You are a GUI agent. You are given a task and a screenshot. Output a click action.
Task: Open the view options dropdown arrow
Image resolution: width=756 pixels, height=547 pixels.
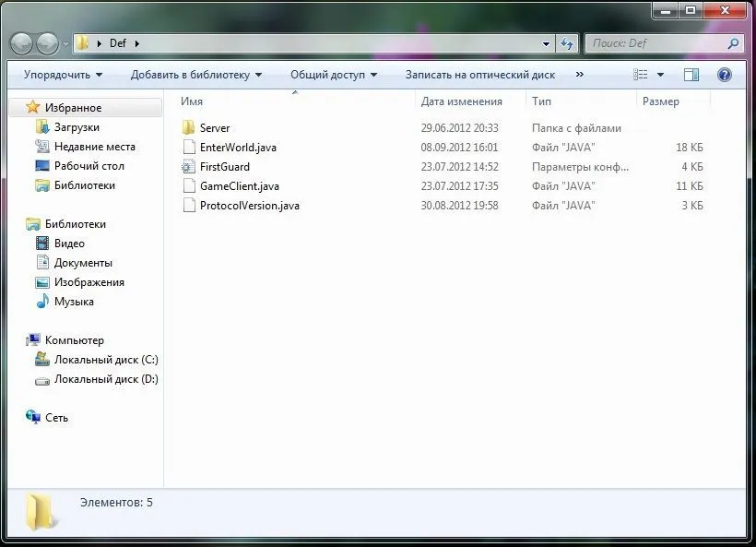(x=660, y=75)
